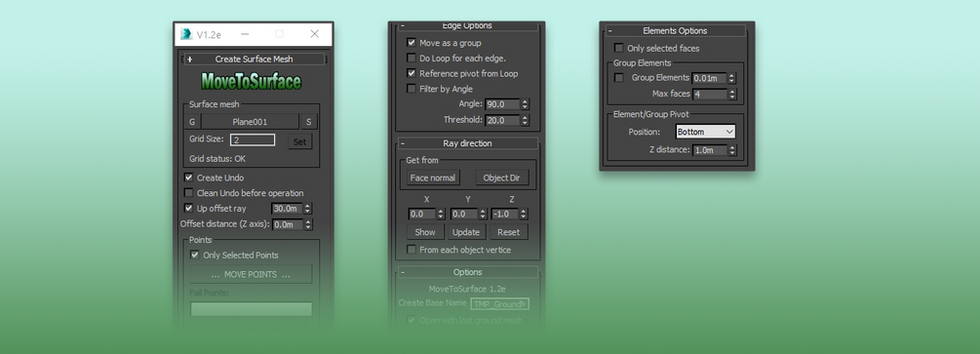The height and width of the screenshot is (354, 980).
Task: Click the Object Dir button
Action: 501,177
